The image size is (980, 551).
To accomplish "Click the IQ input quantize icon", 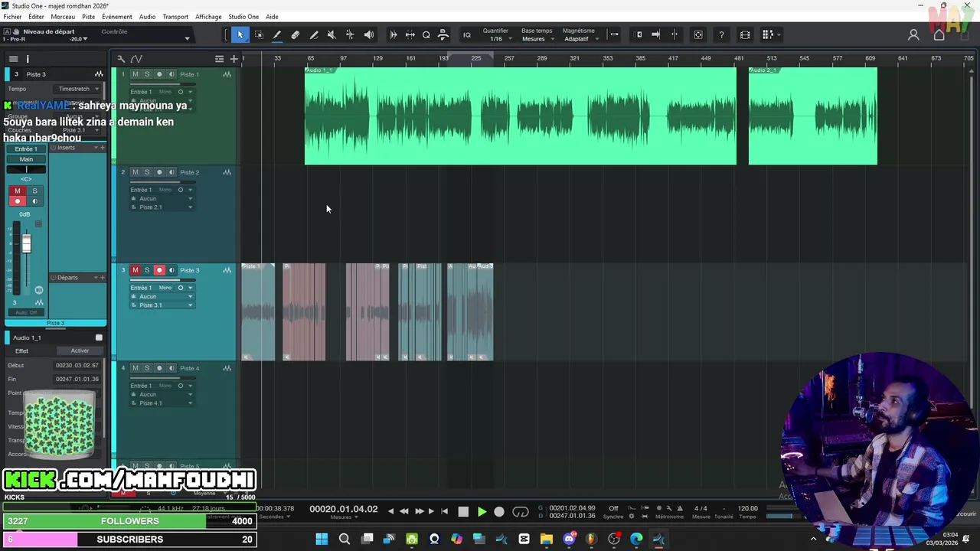I will (467, 34).
